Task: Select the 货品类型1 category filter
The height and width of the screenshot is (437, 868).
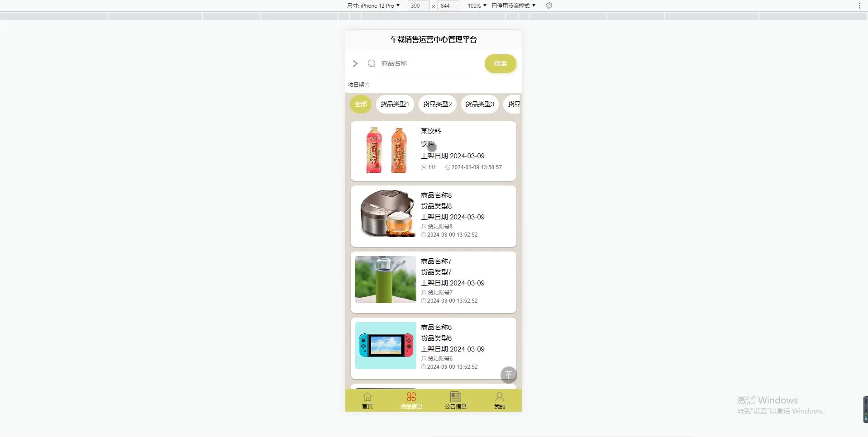Action: click(x=395, y=104)
